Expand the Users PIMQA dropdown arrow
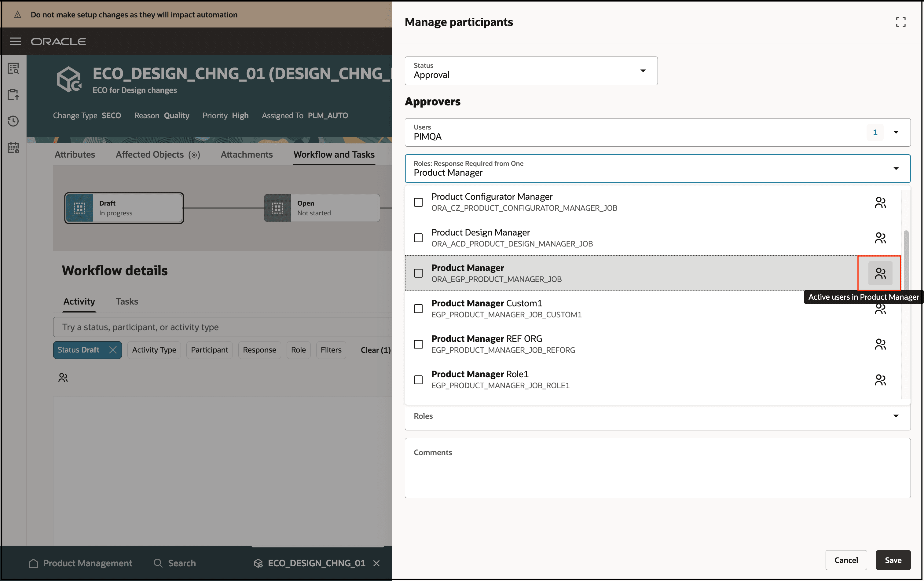924x581 pixels. pyautogui.click(x=896, y=132)
